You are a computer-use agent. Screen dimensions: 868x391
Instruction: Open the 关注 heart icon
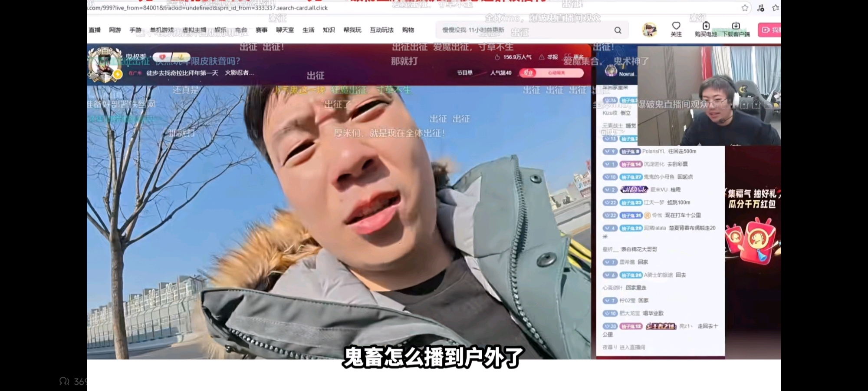[676, 26]
